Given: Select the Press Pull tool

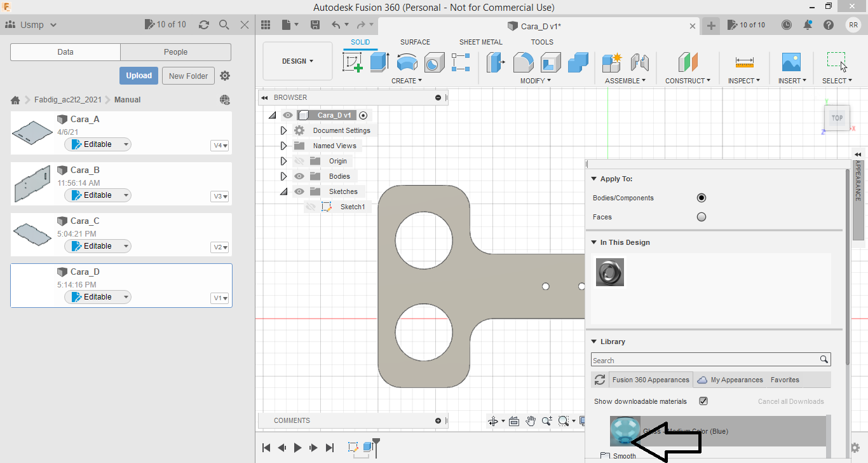Looking at the screenshot, I should [496, 62].
